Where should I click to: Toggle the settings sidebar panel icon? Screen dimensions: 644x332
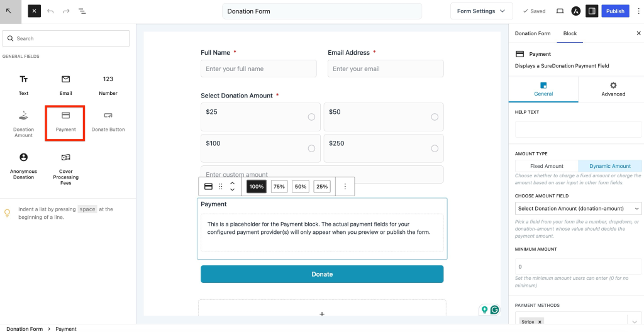point(592,11)
